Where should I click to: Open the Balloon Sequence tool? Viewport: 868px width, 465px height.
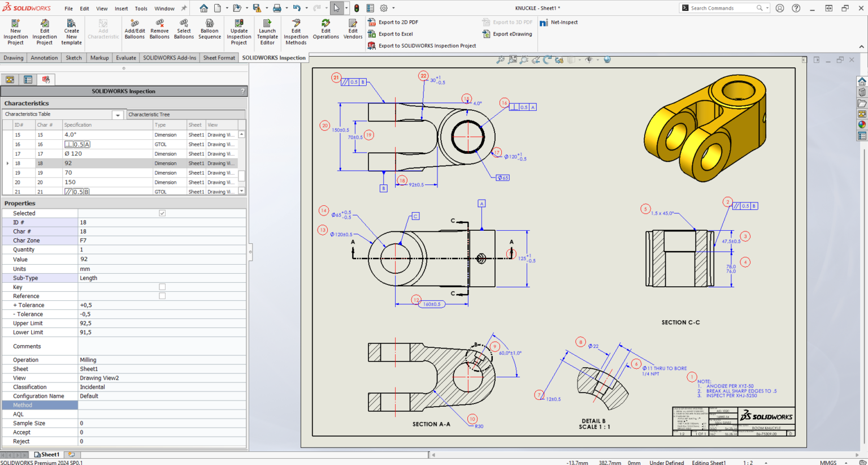pos(210,31)
